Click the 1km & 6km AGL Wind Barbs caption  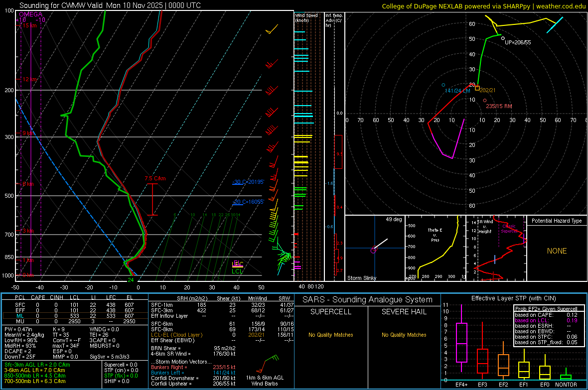[265, 381]
